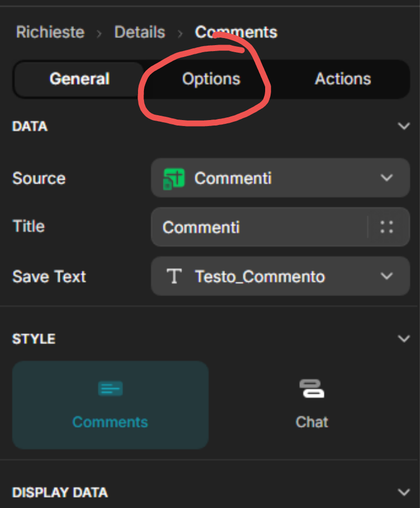The height and width of the screenshot is (508, 420).
Task: Select the Comments style option
Action: click(x=110, y=405)
